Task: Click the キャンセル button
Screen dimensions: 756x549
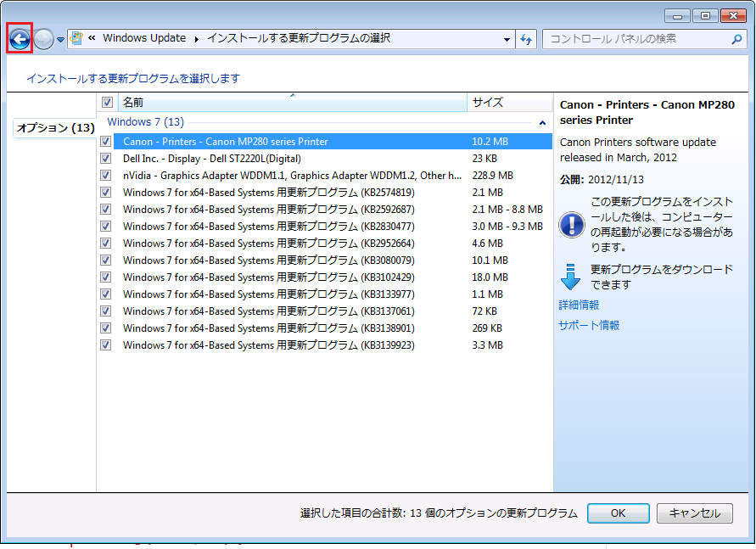Action: (695, 513)
